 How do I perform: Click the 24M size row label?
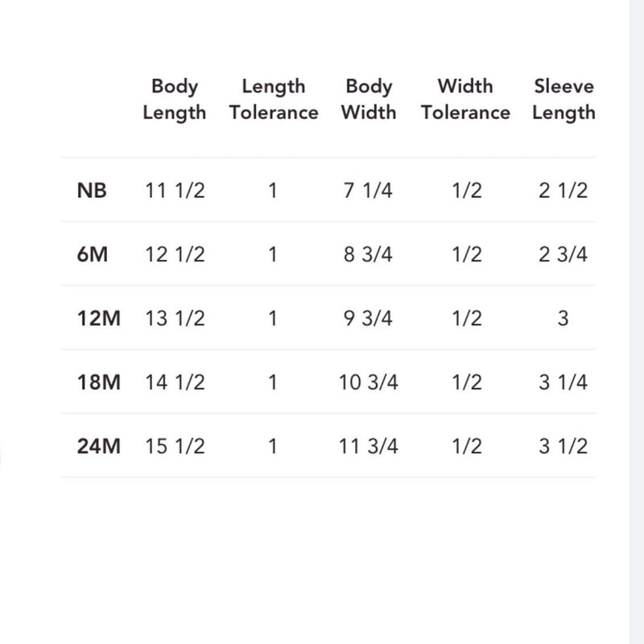tap(98, 445)
